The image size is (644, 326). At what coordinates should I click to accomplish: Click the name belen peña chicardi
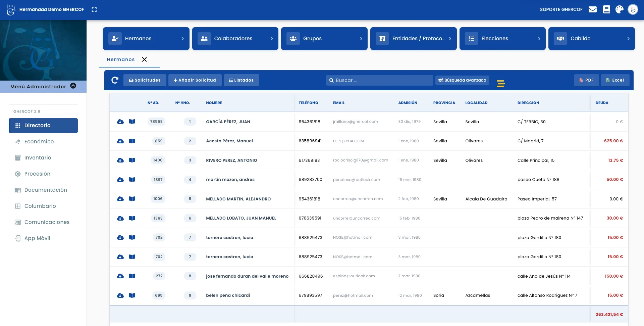[x=228, y=295]
